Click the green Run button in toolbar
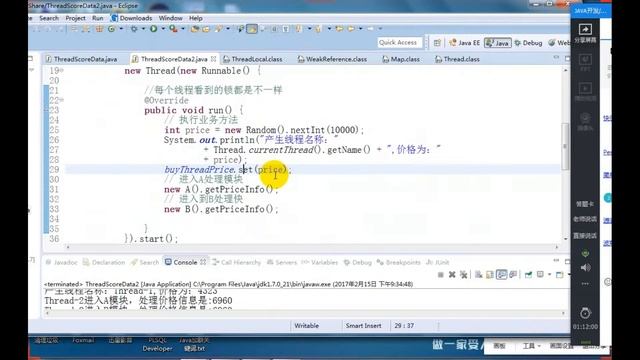The height and width of the screenshot is (360, 640). pos(153,29)
